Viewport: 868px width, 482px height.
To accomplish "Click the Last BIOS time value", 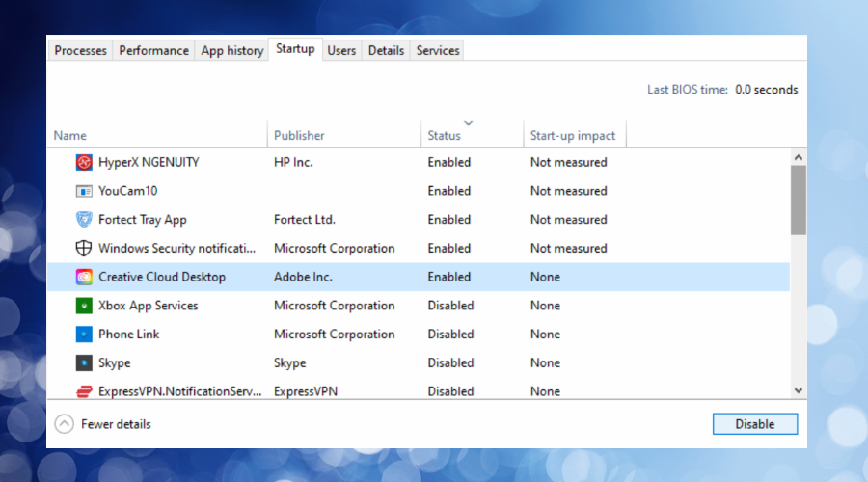I will (x=766, y=90).
